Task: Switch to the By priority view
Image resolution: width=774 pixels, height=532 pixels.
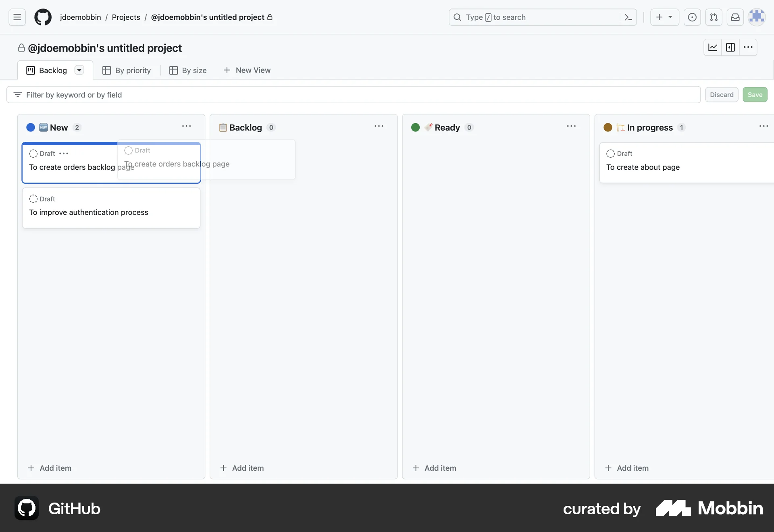Action: point(127,70)
